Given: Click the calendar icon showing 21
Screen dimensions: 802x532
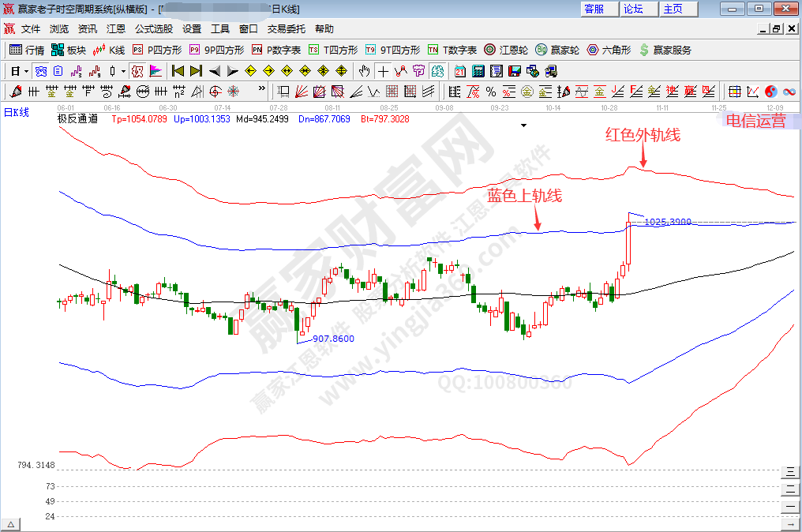Looking at the screenshot, I should [460, 71].
